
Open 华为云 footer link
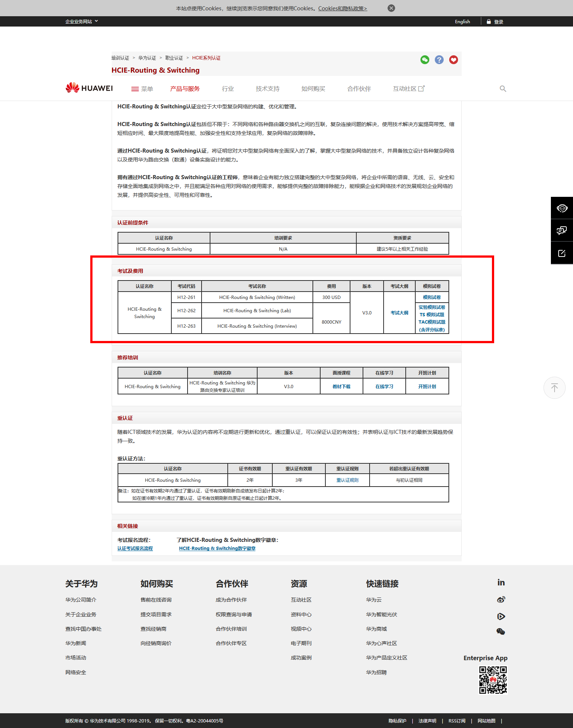coord(374,600)
